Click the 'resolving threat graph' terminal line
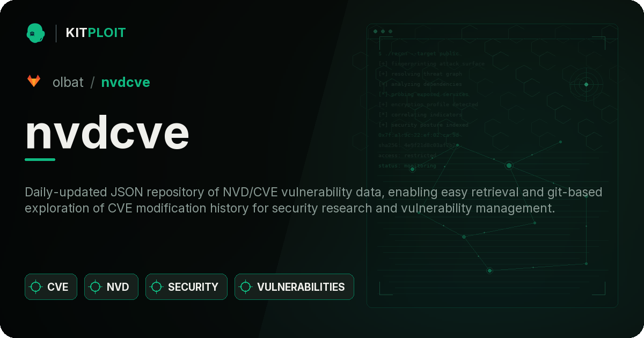Screen dimensions: 644x338 [420, 74]
